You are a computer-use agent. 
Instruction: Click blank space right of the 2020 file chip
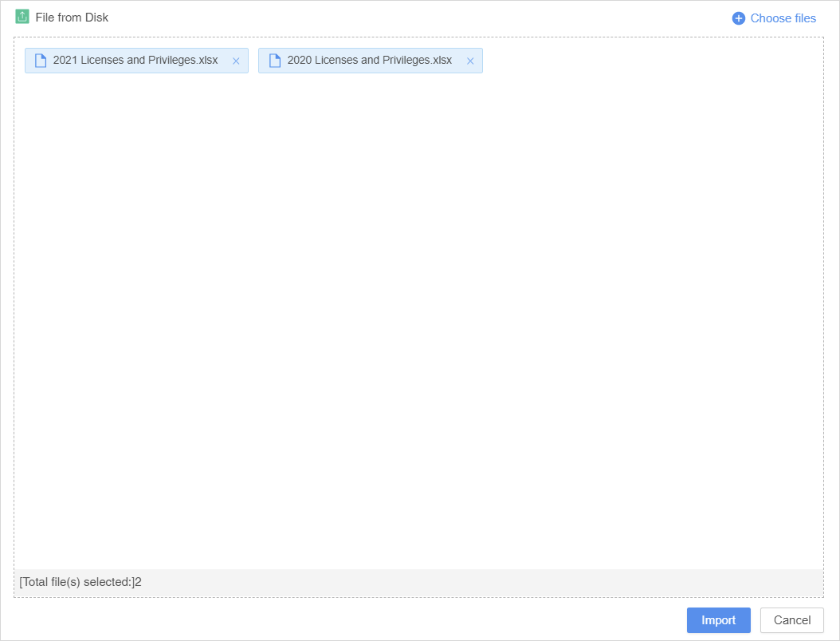point(638,61)
